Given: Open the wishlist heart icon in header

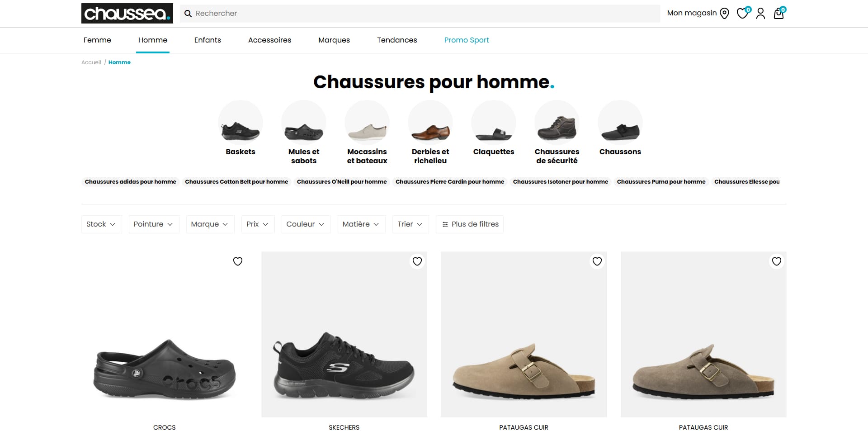Looking at the screenshot, I should (742, 13).
